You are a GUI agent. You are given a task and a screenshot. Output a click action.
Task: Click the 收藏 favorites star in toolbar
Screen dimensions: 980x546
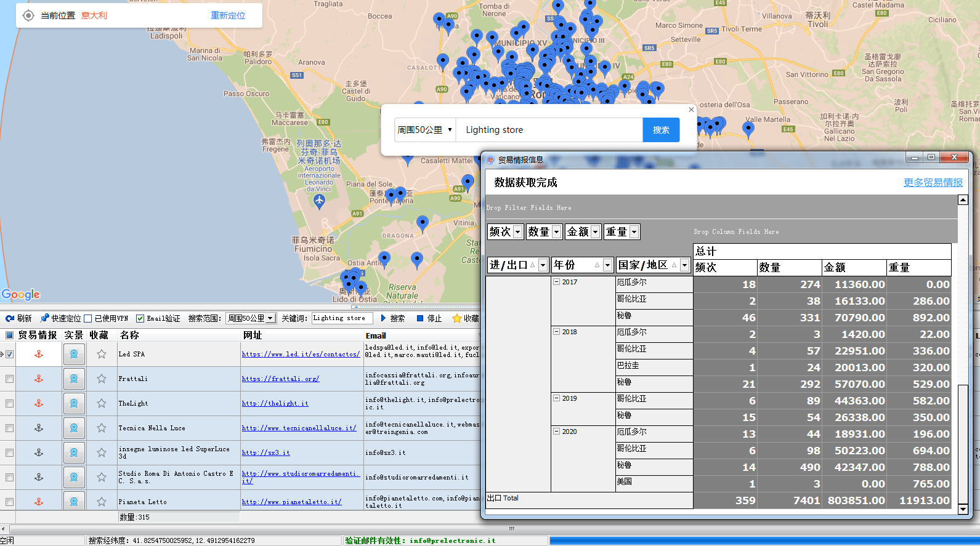[456, 318]
